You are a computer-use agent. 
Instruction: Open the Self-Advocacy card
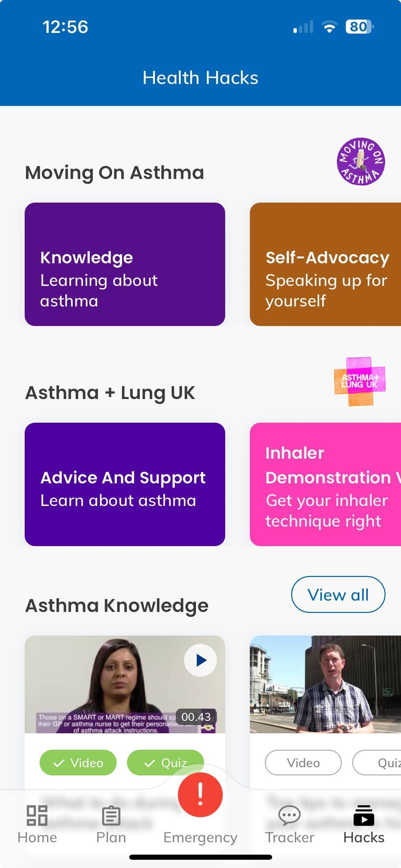(x=325, y=264)
